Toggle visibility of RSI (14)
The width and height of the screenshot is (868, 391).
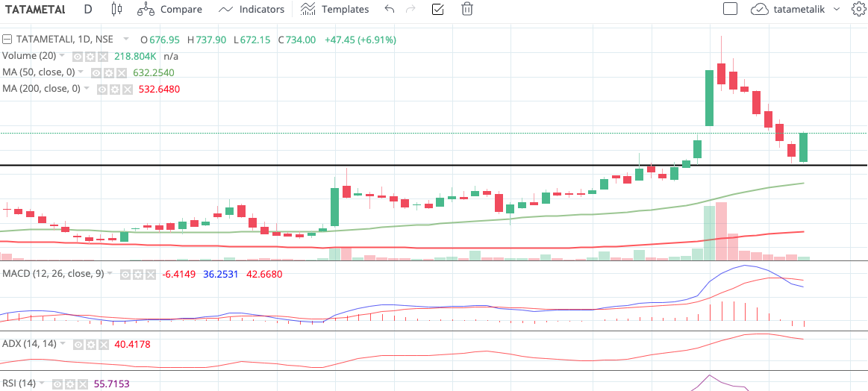(57, 384)
